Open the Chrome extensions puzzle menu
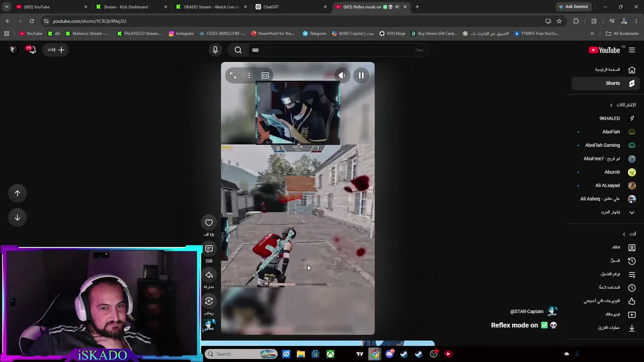The image size is (644, 362). tap(576, 21)
